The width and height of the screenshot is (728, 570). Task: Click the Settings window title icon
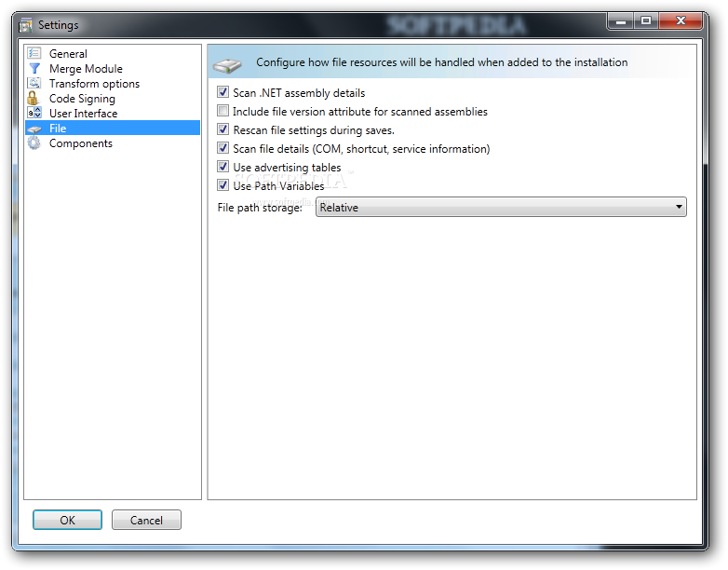tap(25, 25)
